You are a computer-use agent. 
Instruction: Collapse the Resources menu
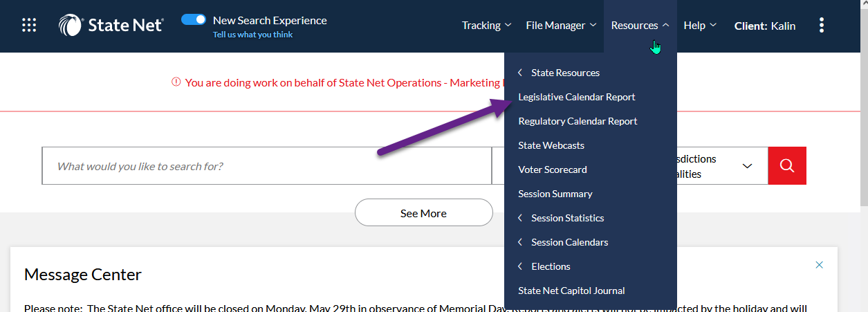[x=640, y=26]
